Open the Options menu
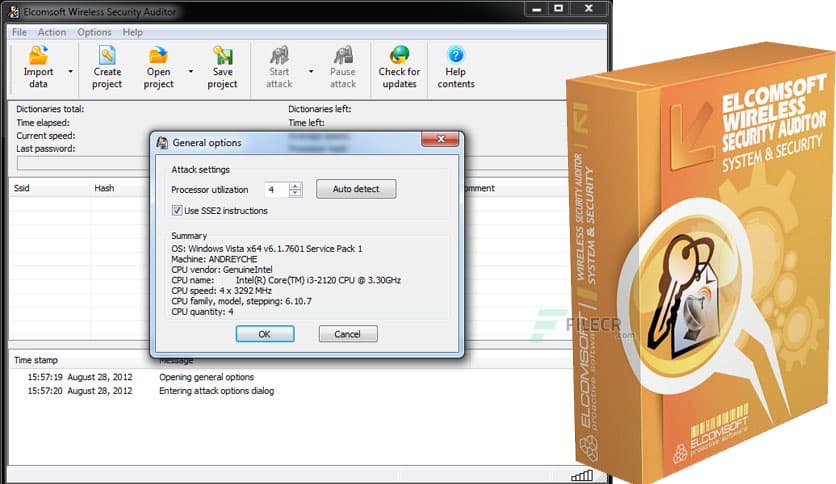The height and width of the screenshot is (484, 836). coord(94,33)
